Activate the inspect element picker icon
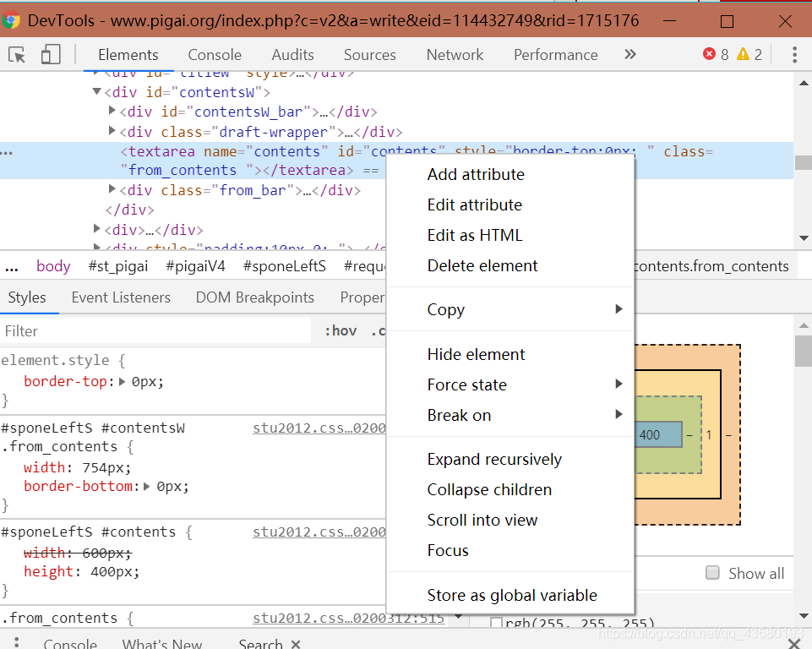 tap(17, 54)
